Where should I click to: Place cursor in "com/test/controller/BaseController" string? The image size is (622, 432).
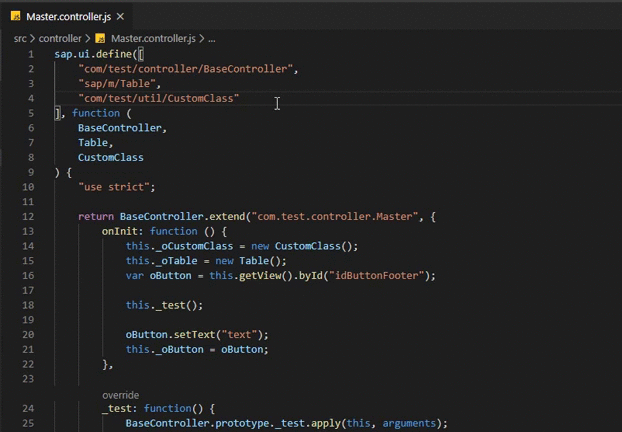(x=185, y=69)
